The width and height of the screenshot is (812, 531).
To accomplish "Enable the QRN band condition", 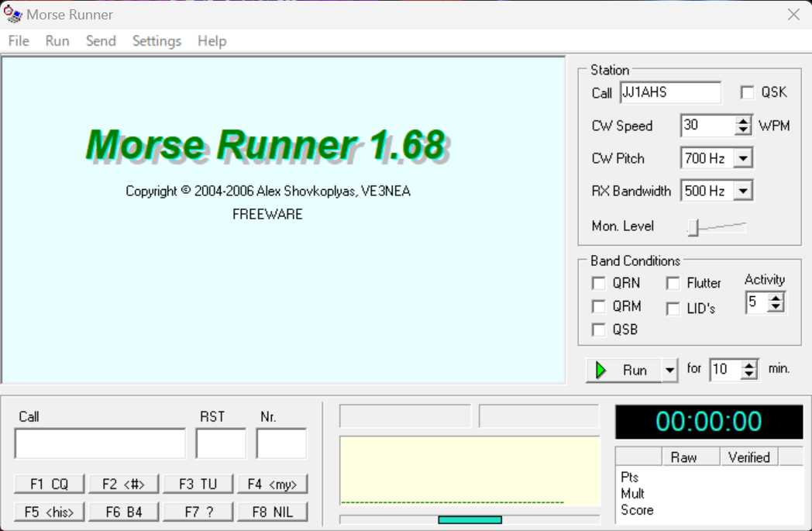I will pos(598,284).
